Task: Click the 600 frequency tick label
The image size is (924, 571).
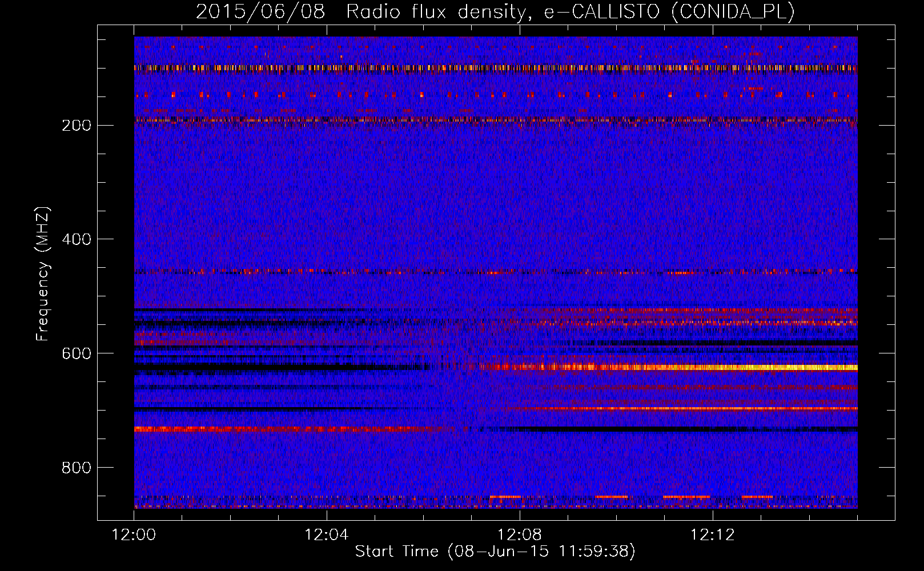Action: [77, 353]
